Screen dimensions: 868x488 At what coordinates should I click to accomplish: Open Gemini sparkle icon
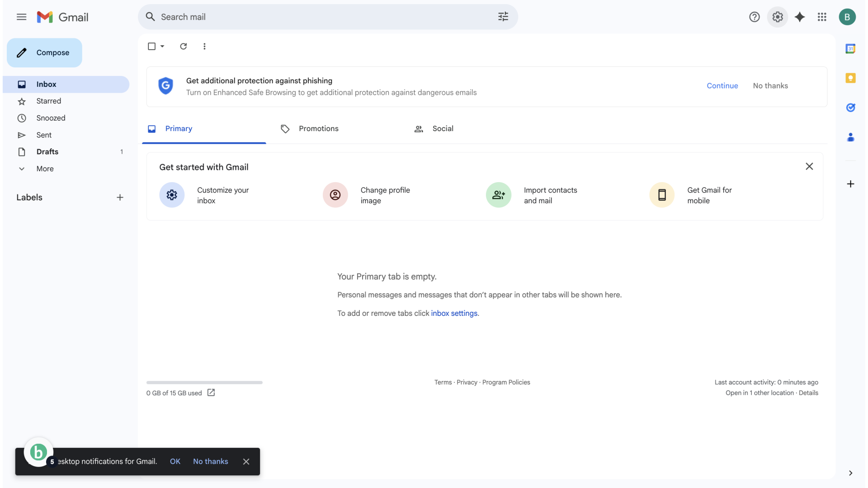800,17
